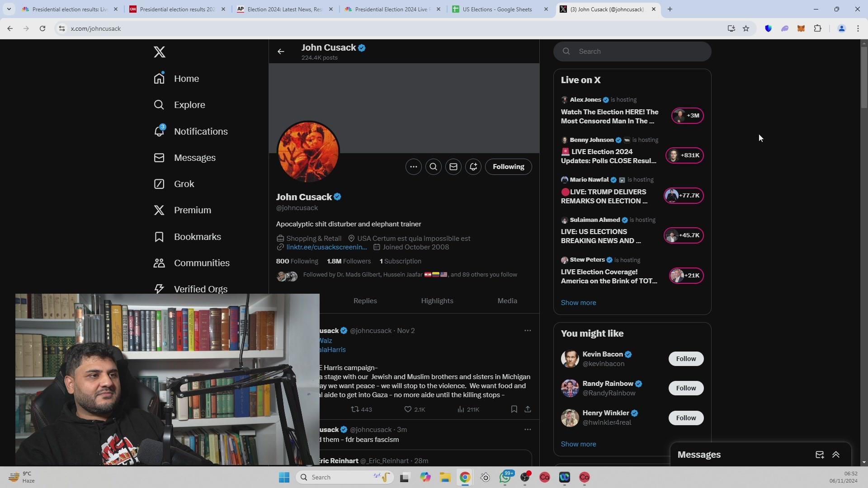Bookmark this page with the star icon
This screenshot has width=868, height=488.
click(x=746, y=28)
